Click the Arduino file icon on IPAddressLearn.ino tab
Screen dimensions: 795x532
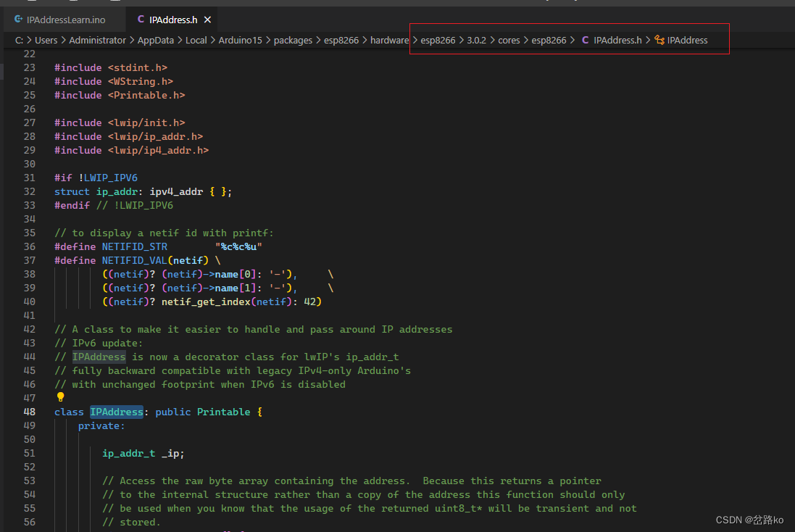[x=18, y=20]
